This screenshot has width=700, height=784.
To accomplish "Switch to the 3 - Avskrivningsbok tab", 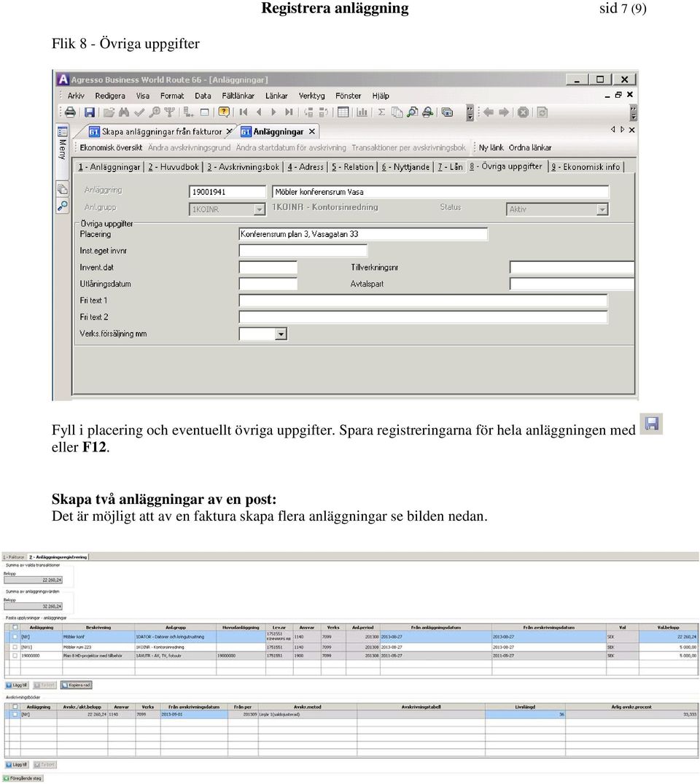I will click(243, 167).
